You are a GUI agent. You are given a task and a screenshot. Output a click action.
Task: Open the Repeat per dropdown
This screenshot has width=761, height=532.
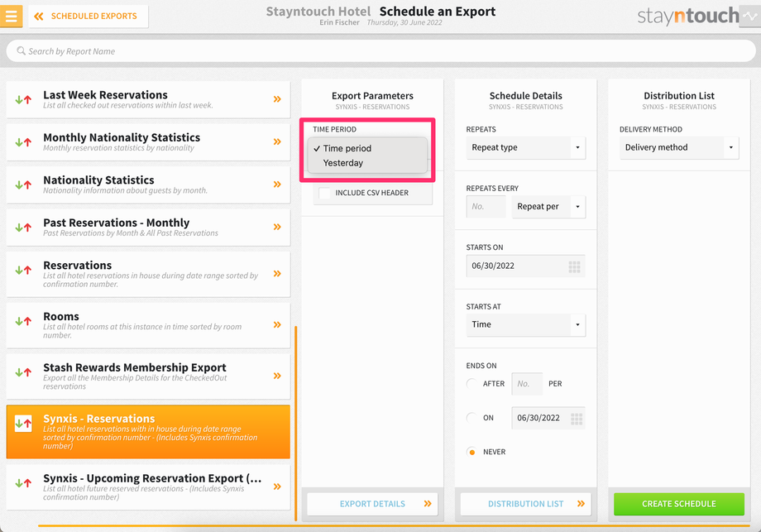coord(548,206)
